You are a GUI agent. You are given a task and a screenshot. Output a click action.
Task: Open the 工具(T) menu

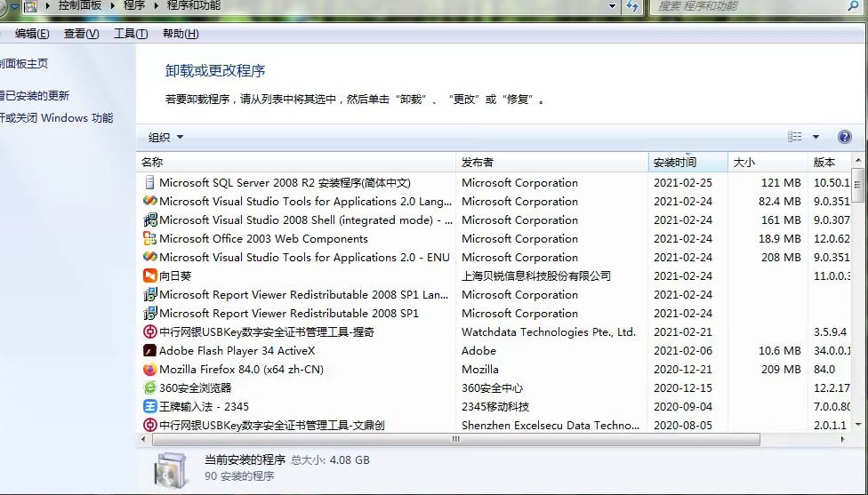click(131, 34)
